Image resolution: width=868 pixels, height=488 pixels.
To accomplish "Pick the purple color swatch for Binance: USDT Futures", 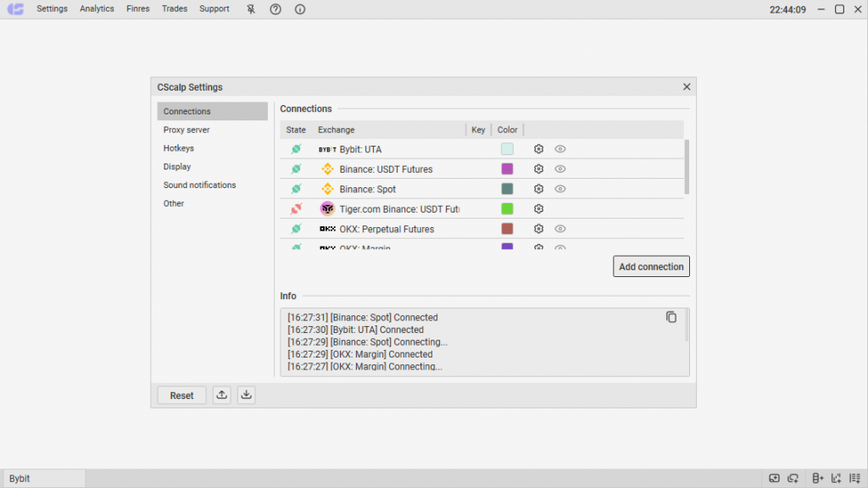I will [x=507, y=169].
